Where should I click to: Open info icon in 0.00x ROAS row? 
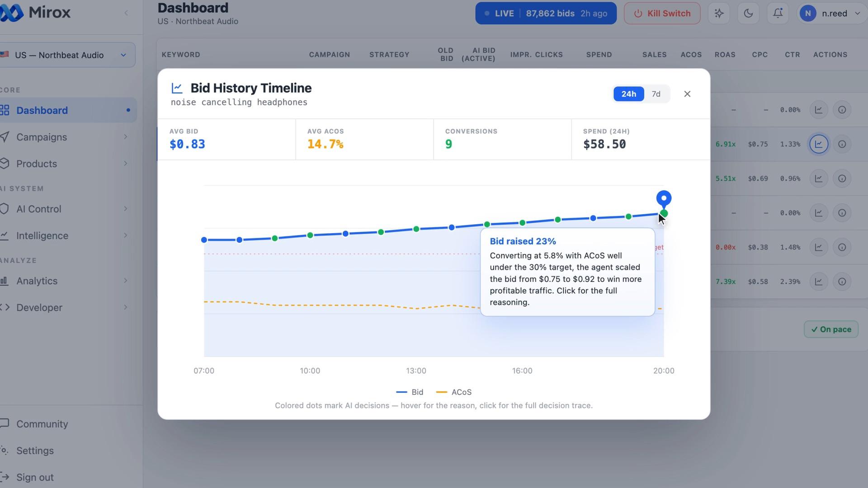[x=842, y=247]
